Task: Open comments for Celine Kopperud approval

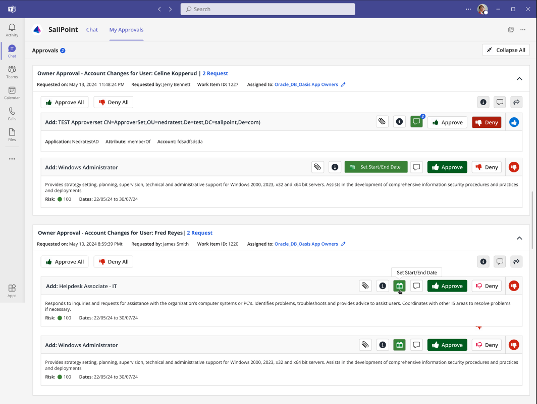Action: pos(500,102)
